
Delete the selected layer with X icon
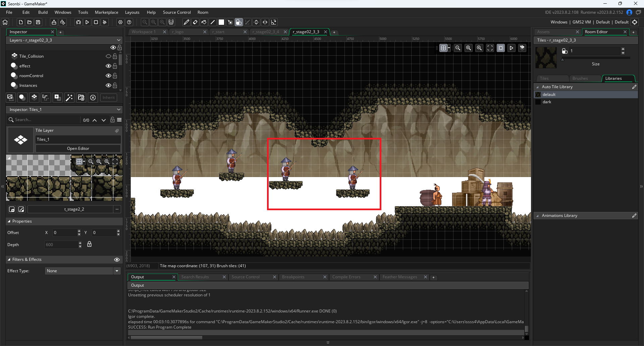click(93, 98)
